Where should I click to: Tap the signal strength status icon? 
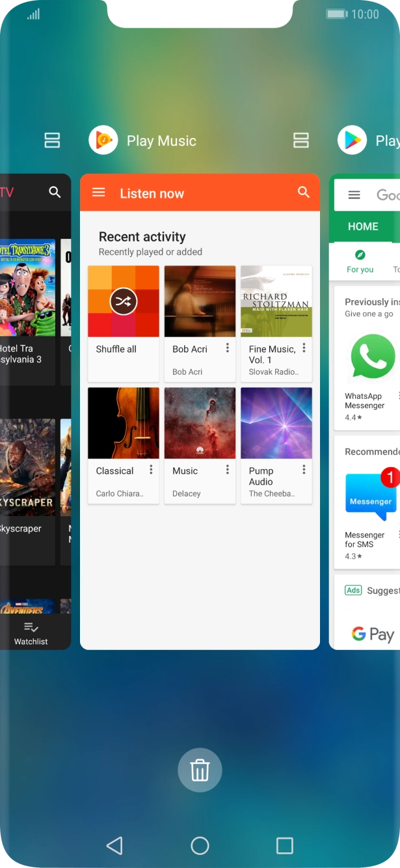pyautogui.click(x=33, y=14)
